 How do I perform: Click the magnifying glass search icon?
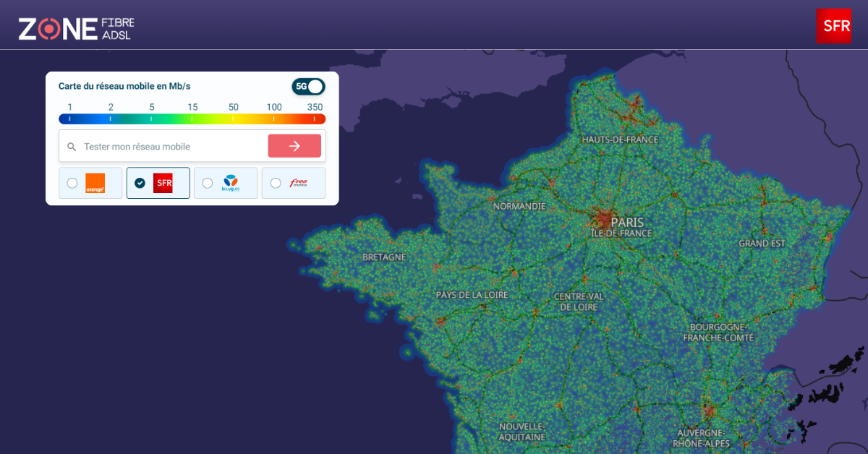point(72,146)
